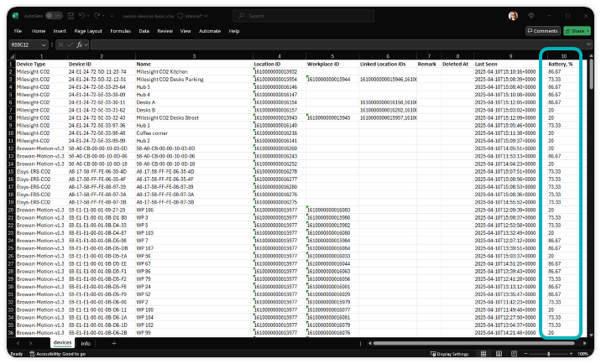The image size is (601, 364).
Task: Cancel formula entry with the X icon
Action: (60, 44)
